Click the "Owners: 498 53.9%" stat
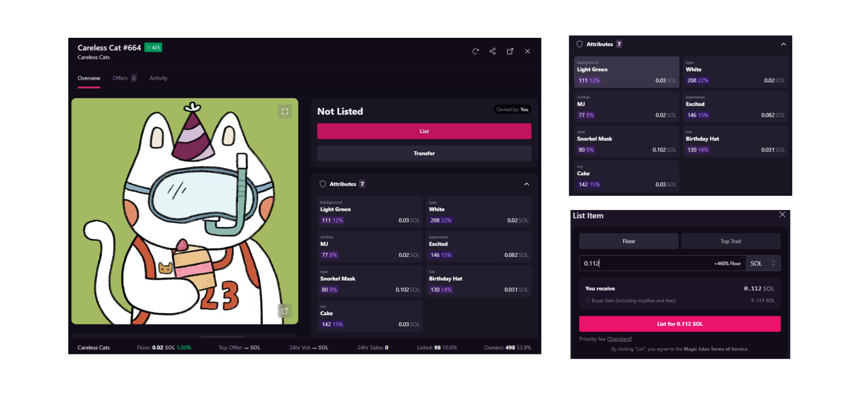Image resolution: width=868 pixels, height=394 pixels. pyautogui.click(x=507, y=348)
